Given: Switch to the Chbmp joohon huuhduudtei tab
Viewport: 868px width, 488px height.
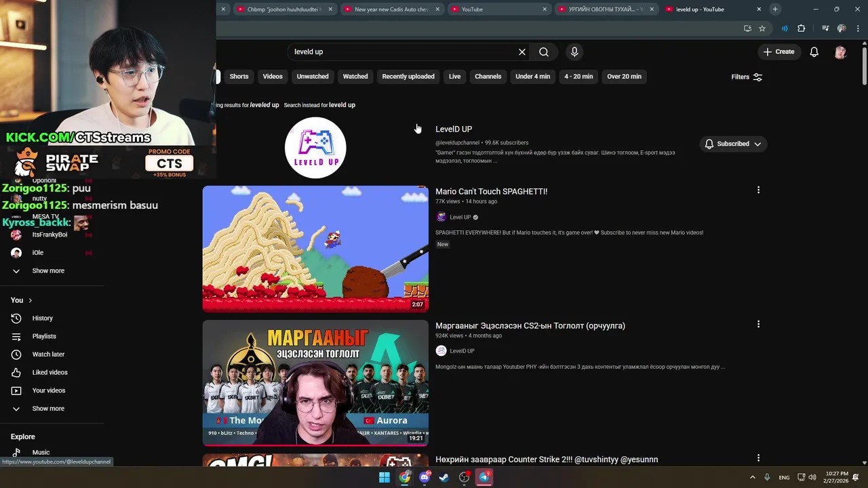Looking at the screenshot, I should 284,9.
